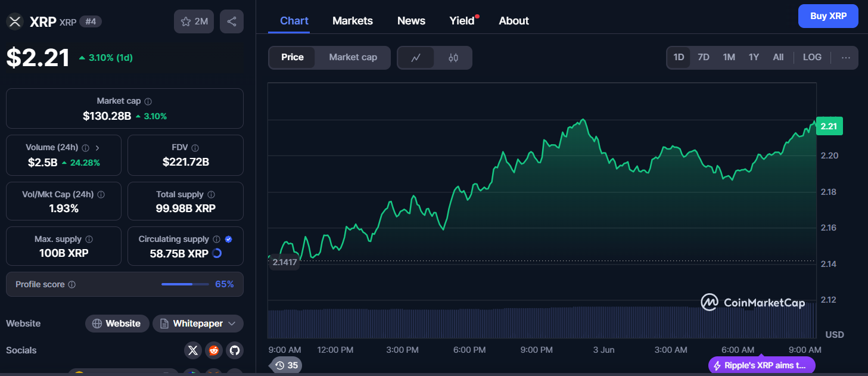
Task: Enable LOG scale on chart
Action: (x=812, y=57)
